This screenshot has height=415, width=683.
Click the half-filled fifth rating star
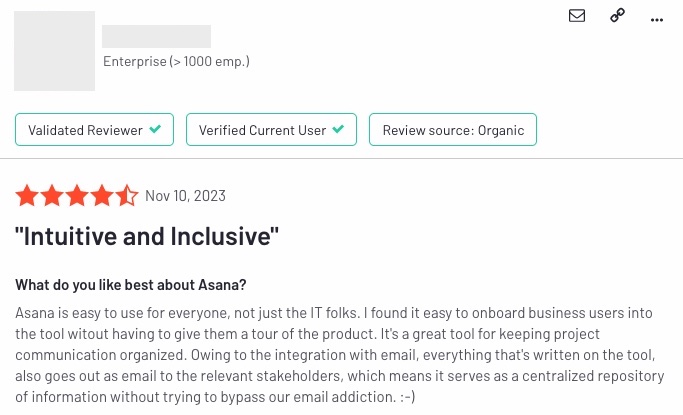127,196
